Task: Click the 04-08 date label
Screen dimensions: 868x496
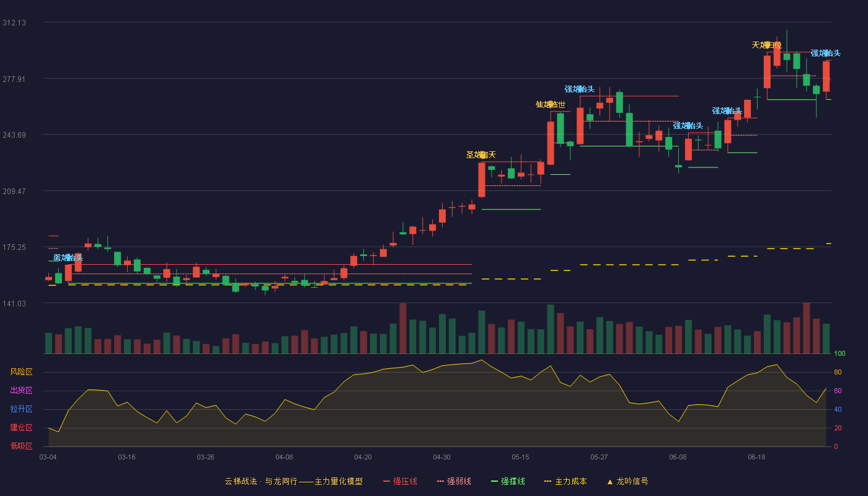Action: click(x=285, y=457)
